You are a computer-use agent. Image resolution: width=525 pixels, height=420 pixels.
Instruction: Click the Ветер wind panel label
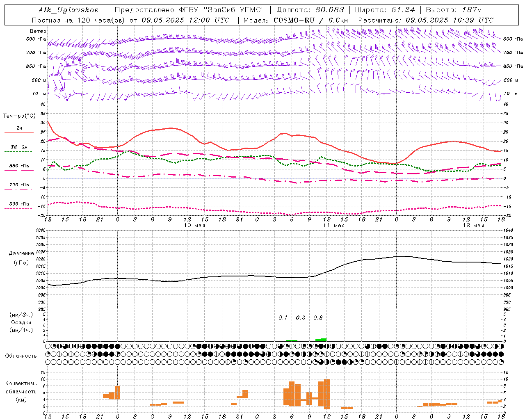click(38, 31)
